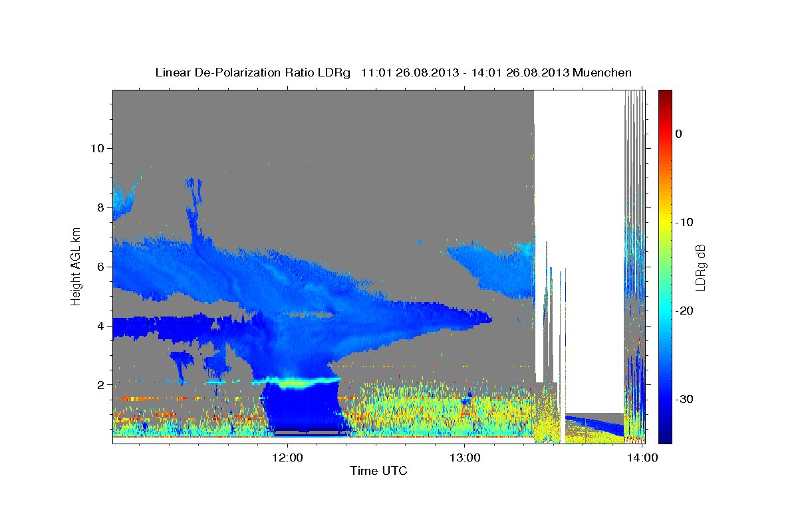Click the location label 'Muenchen'
This screenshot has height=532, width=798.
(x=602, y=72)
